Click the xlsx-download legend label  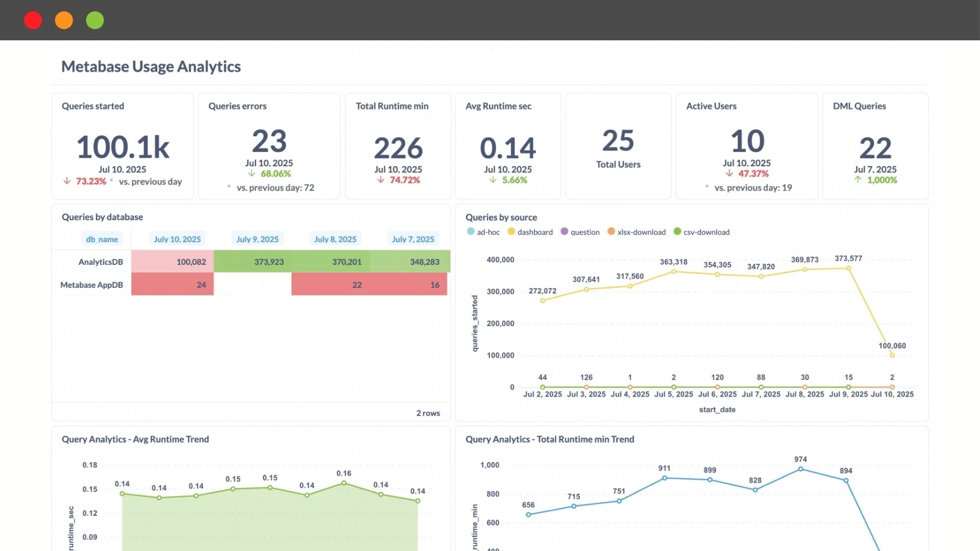coord(642,232)
